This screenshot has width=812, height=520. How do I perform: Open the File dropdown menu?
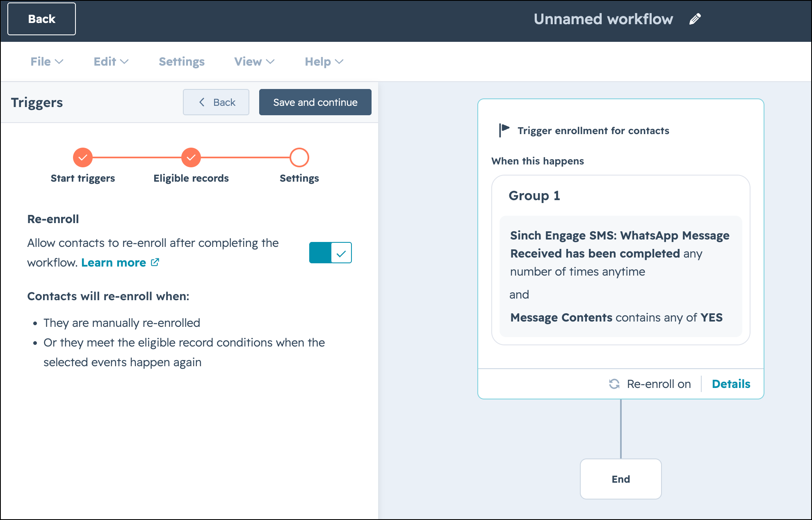pos(47,62)
